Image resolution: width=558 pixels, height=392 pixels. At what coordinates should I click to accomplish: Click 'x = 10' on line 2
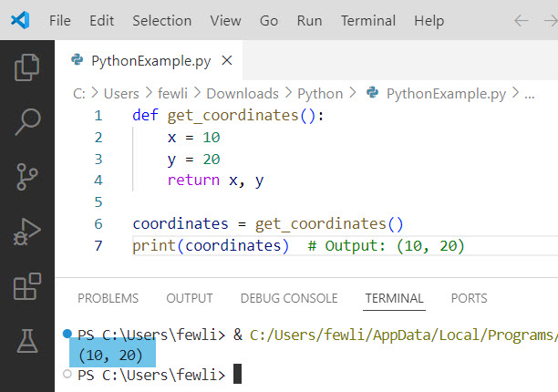click(194, 138)
